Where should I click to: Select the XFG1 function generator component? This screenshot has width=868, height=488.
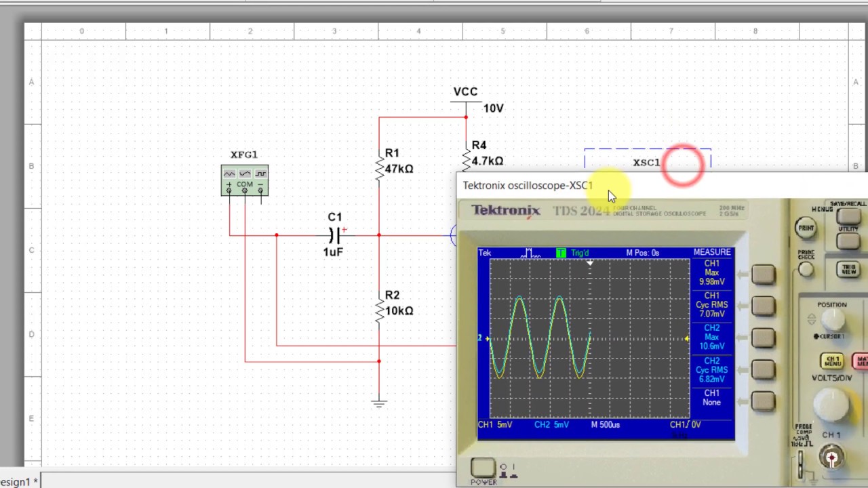point(244,180)
